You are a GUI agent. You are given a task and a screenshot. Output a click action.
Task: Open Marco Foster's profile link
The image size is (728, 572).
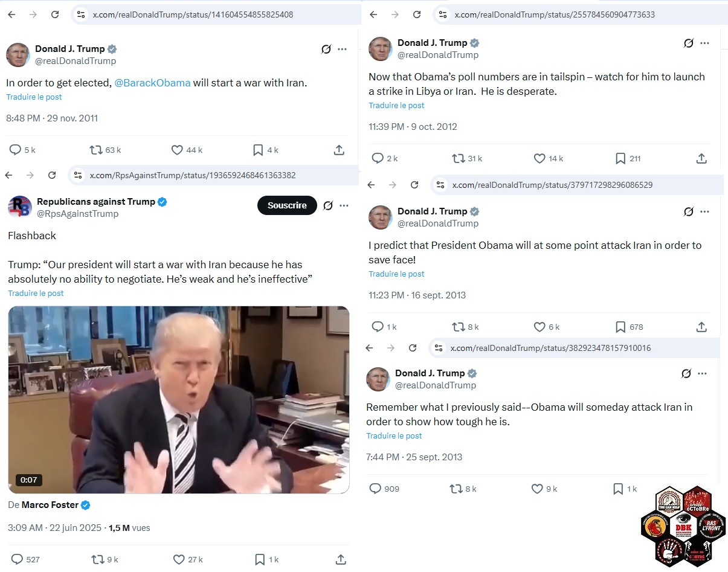[51, 505]
